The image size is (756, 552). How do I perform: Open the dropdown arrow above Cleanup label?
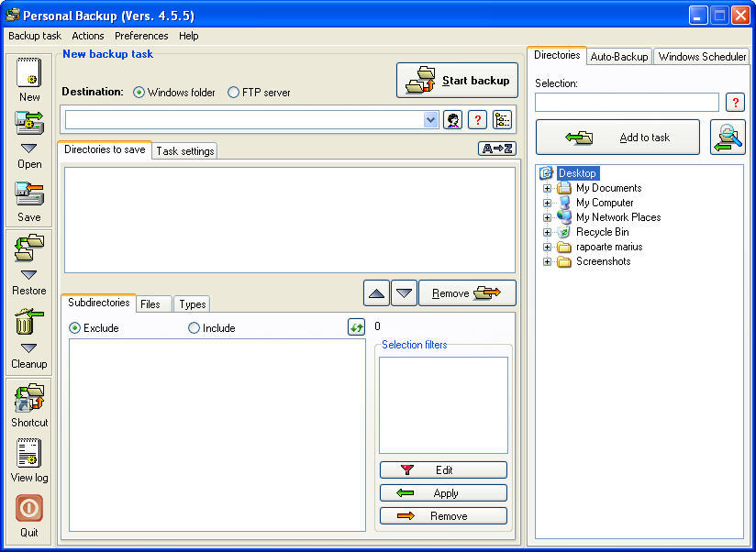point(29,348)
